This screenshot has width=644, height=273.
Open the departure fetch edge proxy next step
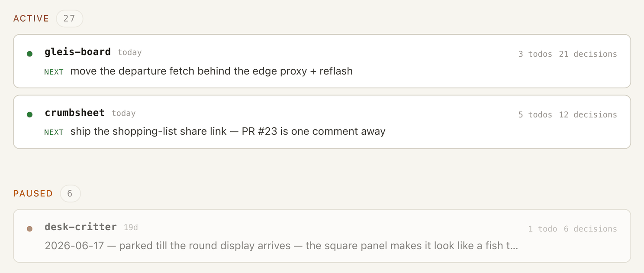211,71
